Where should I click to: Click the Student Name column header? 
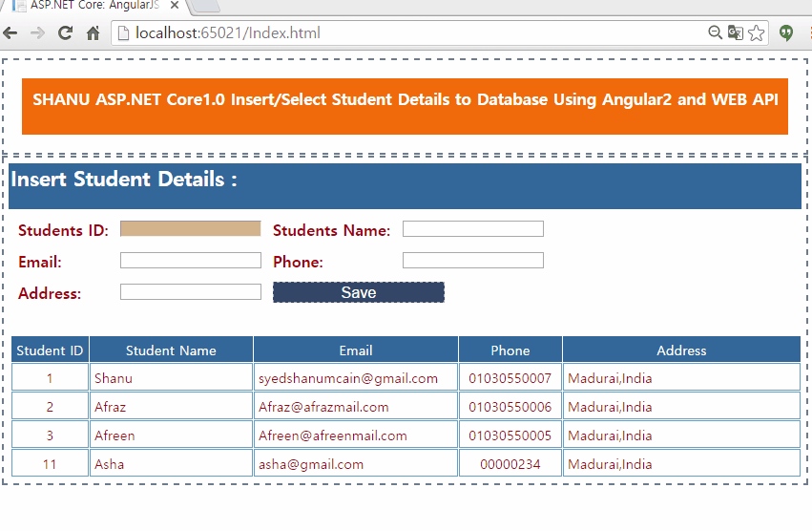tap(171, 350)
